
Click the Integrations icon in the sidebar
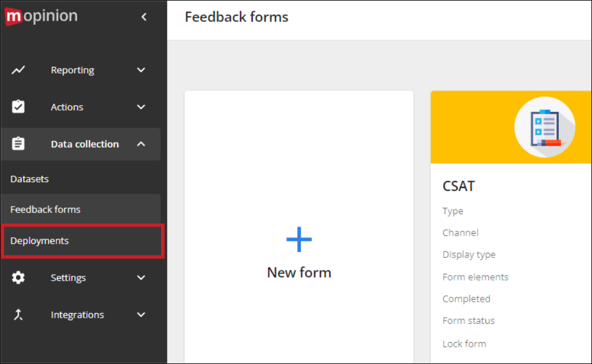coord(18,314)
